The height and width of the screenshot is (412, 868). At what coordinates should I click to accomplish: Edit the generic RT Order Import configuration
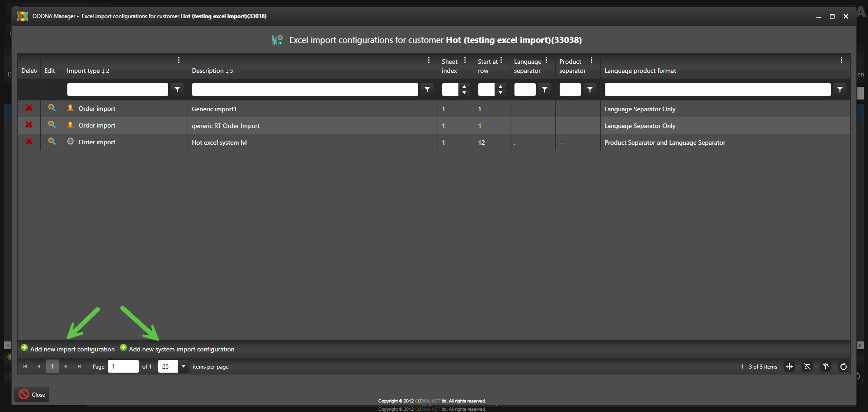coord(52,125)
